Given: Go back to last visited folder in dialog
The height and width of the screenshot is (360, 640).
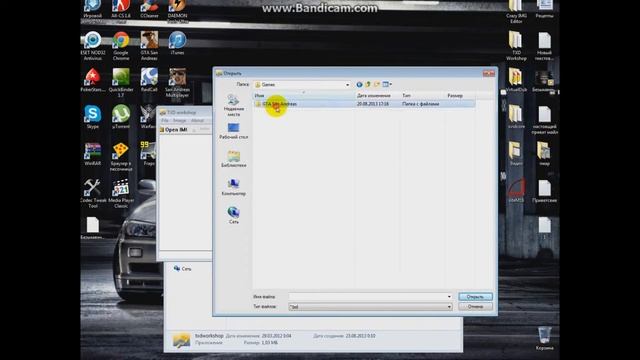Looking at the screenshot, I should point(359,84).
